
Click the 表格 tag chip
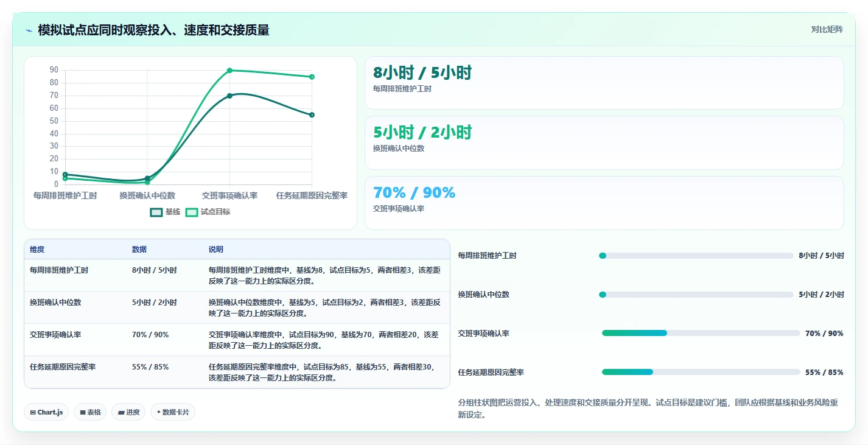(90, 412)
